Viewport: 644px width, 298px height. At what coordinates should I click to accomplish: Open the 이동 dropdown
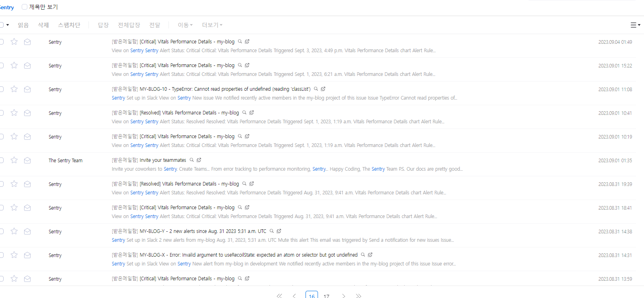185,25
